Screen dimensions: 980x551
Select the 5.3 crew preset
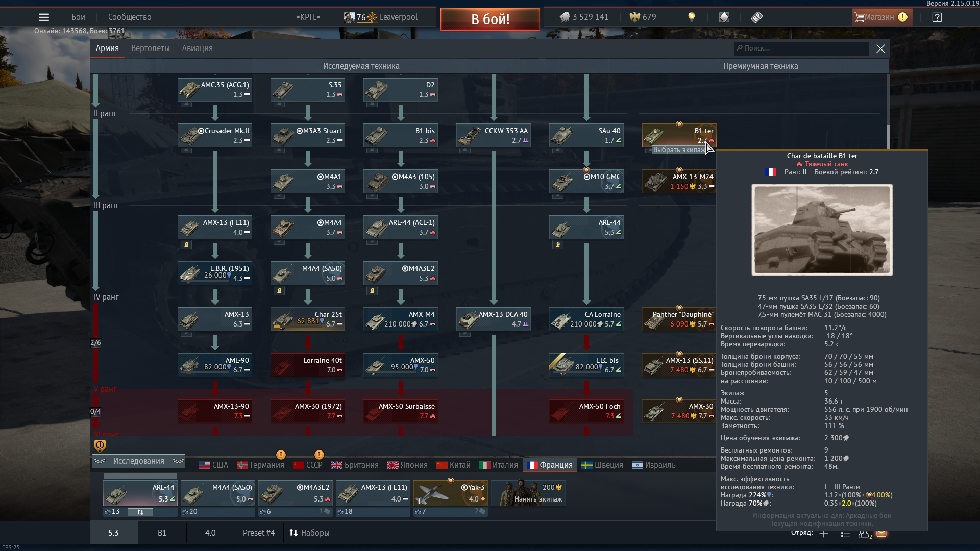pos(113,533)
